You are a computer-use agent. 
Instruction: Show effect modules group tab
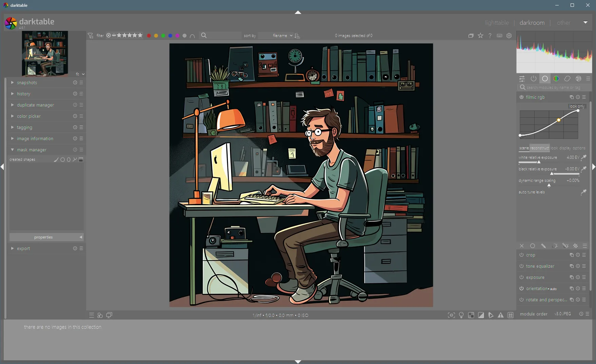578,79
